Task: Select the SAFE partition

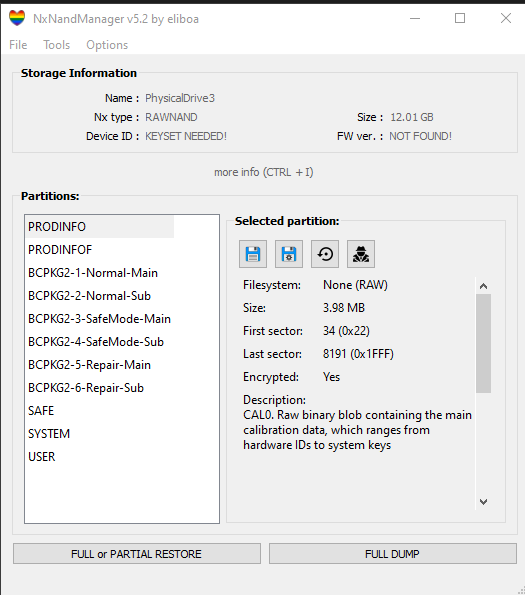Action: [x=41, y=411]
